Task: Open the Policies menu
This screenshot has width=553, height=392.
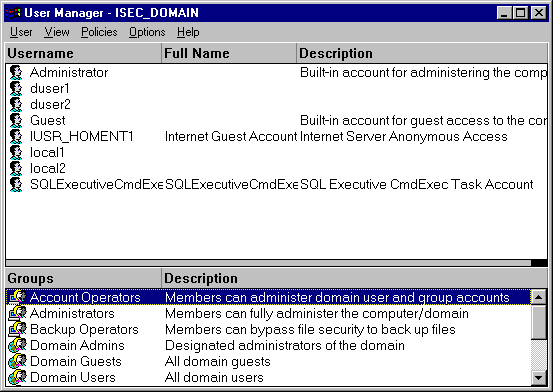Action: (99, 32)
